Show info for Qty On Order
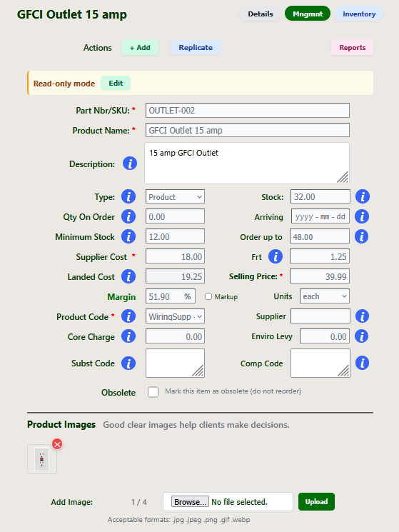This screenshot has height=532, width=399. [128, 216]
